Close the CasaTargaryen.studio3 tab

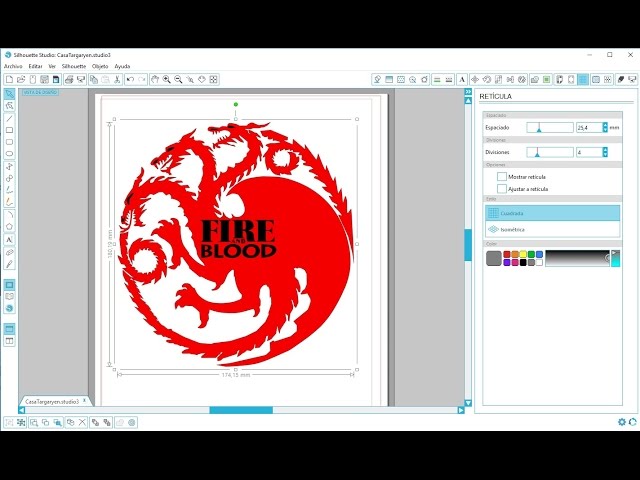(84, 401)
